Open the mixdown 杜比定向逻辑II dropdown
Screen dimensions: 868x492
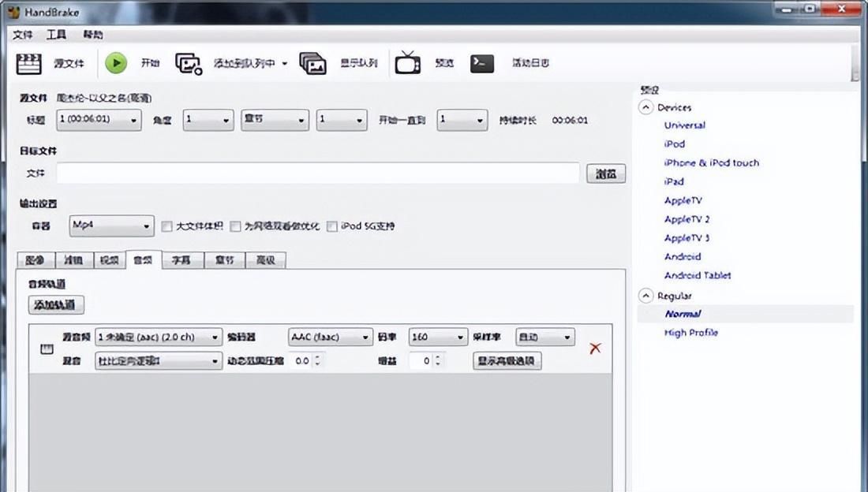159,361
